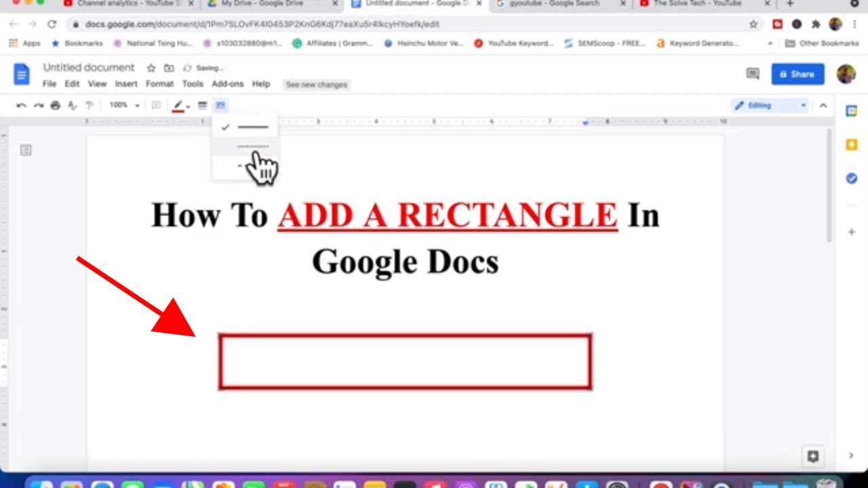Image resolution: width=868 pixels, height=488 pixels.
Task: Open the Other Bookmarks folder
Action: (x=821, y=43)
